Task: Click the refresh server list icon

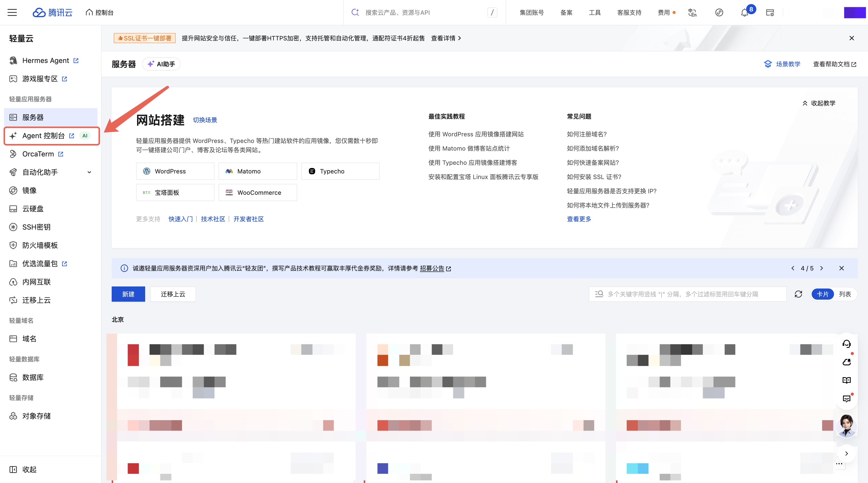Action: (798, 294)
